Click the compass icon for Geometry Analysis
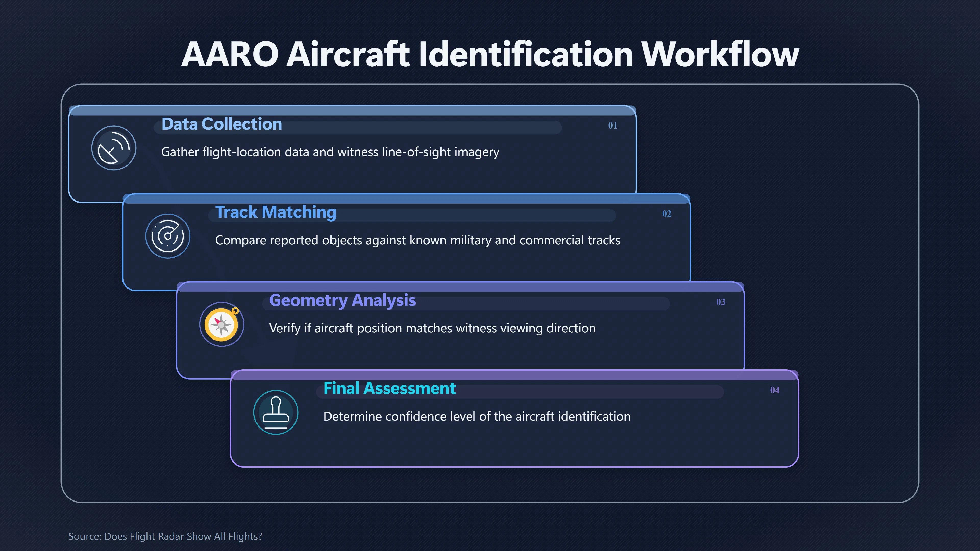 point(222,324)
